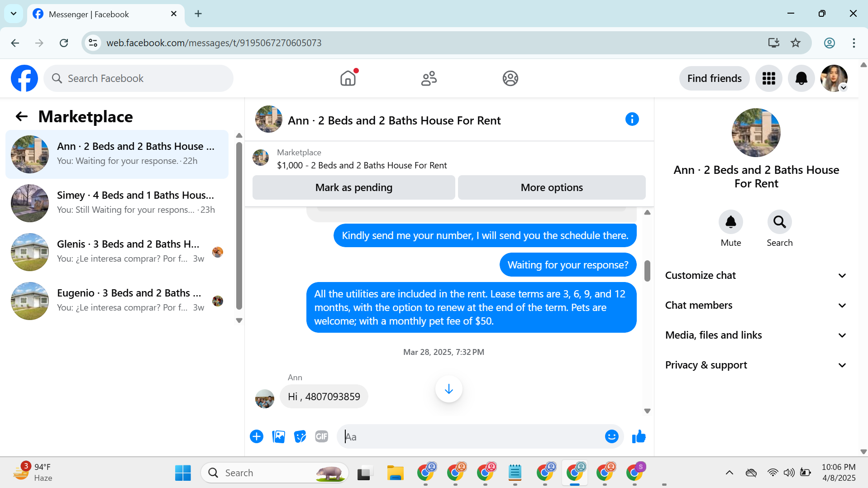Screen dimensions: 868x488
Task: Mute this conversation
Action: click(x=730, y=222)
